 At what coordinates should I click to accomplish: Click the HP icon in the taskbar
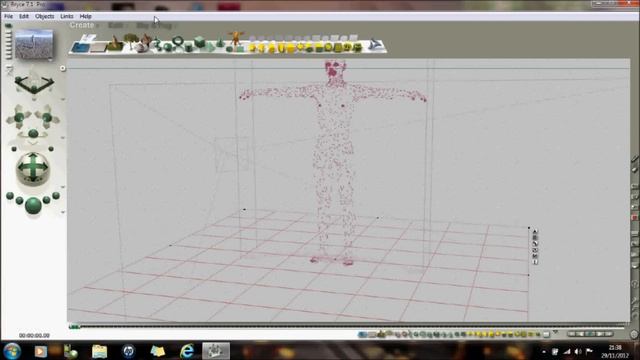tap(129, 351)
